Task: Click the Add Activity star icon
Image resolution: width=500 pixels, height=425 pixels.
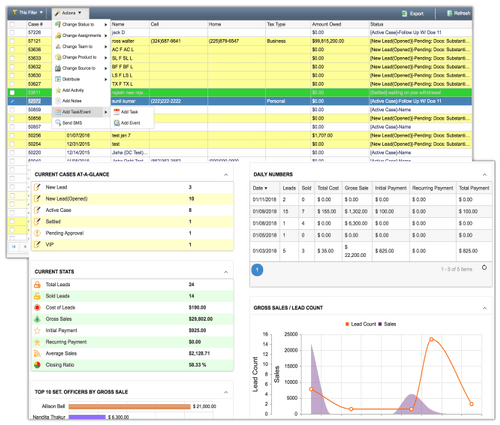Action: pyautogui.click(x=58, y=90)
